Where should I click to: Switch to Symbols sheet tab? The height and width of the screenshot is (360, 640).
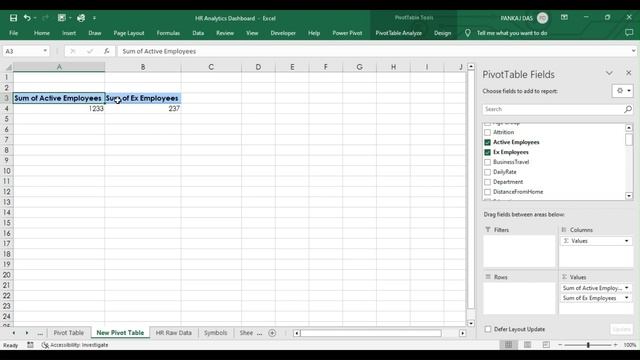216,333
